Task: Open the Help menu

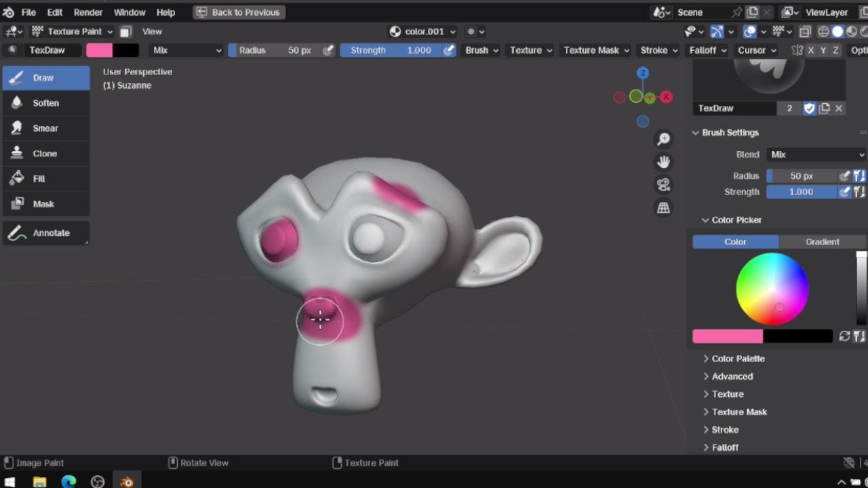Action: (165, 12)
